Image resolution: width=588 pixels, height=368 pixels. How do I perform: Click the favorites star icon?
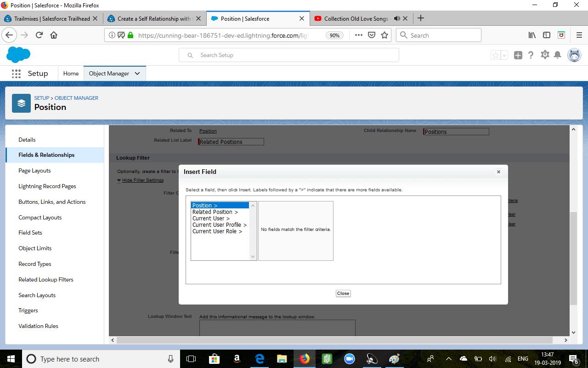[x=496, y=55]
